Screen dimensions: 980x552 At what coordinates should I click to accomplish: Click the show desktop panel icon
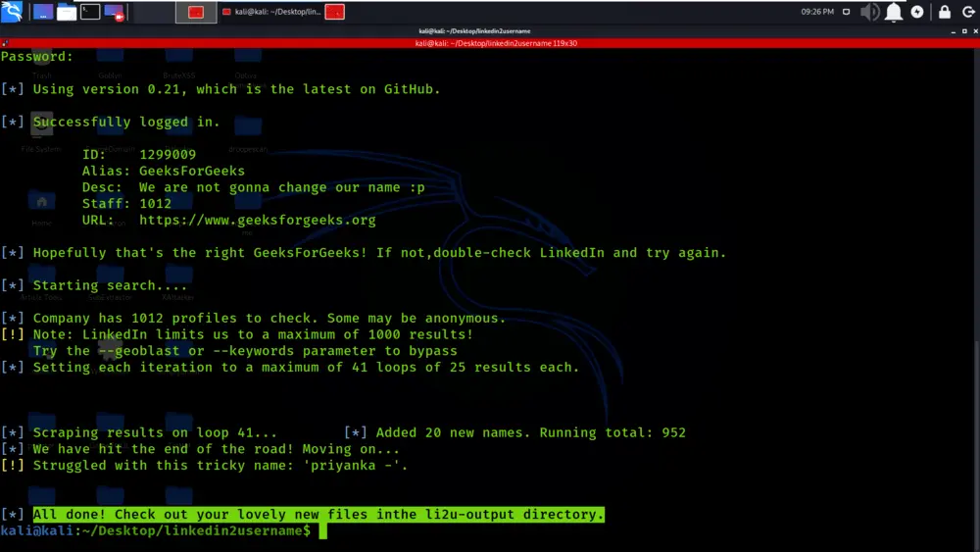[42, 12]
